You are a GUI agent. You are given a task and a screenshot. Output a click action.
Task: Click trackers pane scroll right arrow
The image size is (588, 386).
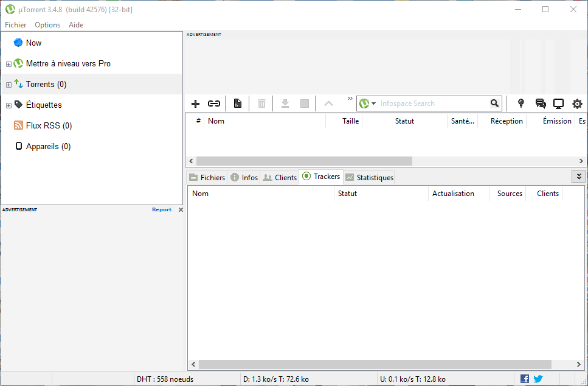[x=579, y=364]
